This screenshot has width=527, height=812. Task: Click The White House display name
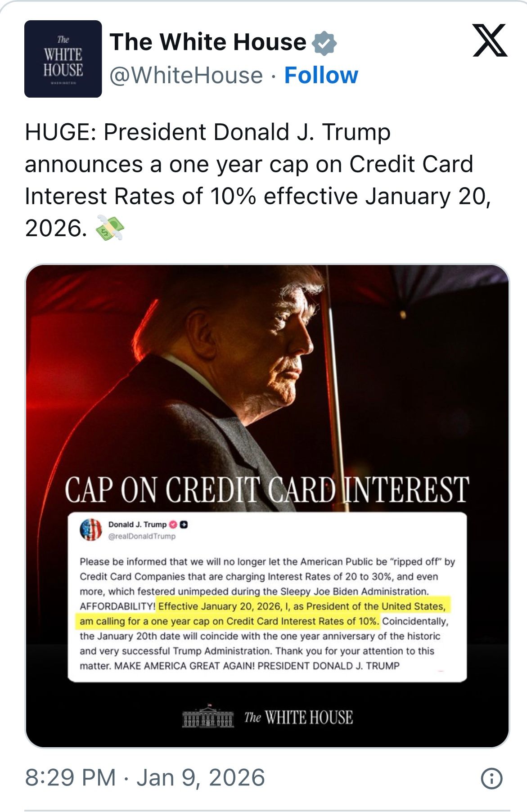(x=208, y=42)
